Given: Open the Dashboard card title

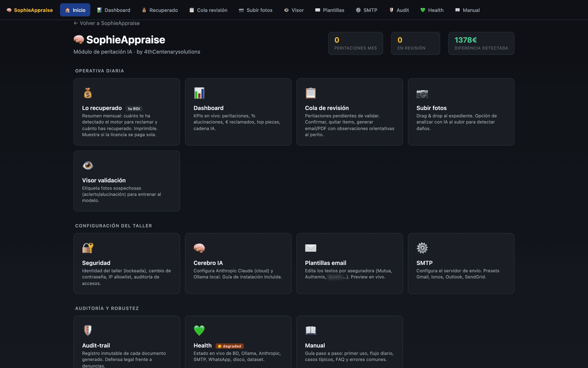Looking at the screenshot, I should coord(209,108).
